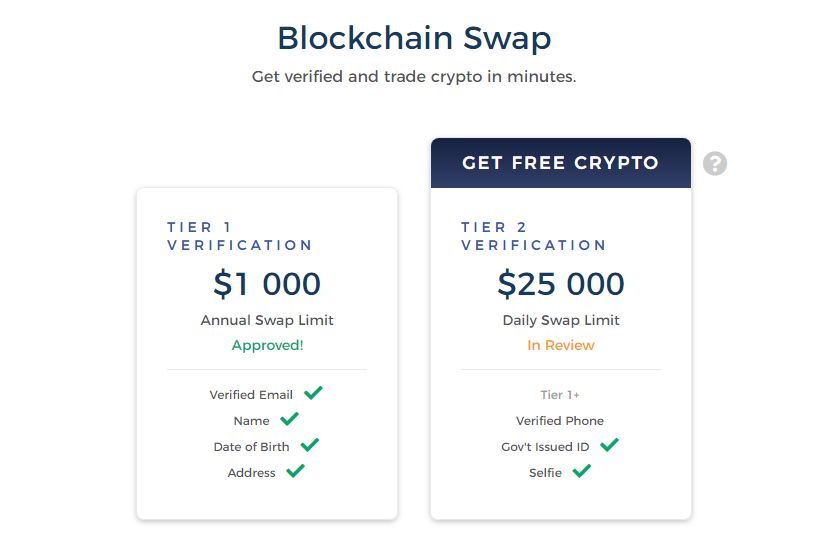Click the Date of Birth checkmark

pos(310,445)
